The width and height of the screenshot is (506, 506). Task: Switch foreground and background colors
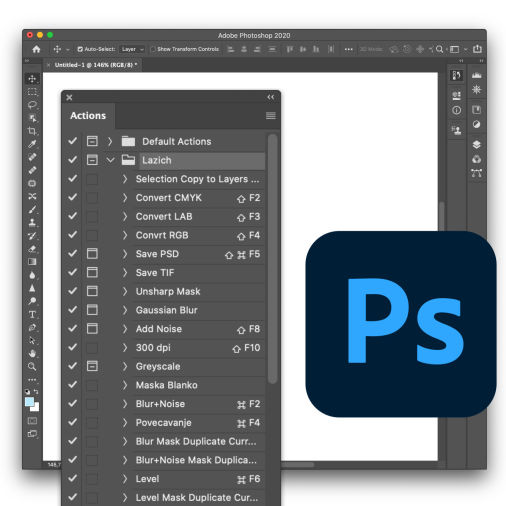point(36,392)
